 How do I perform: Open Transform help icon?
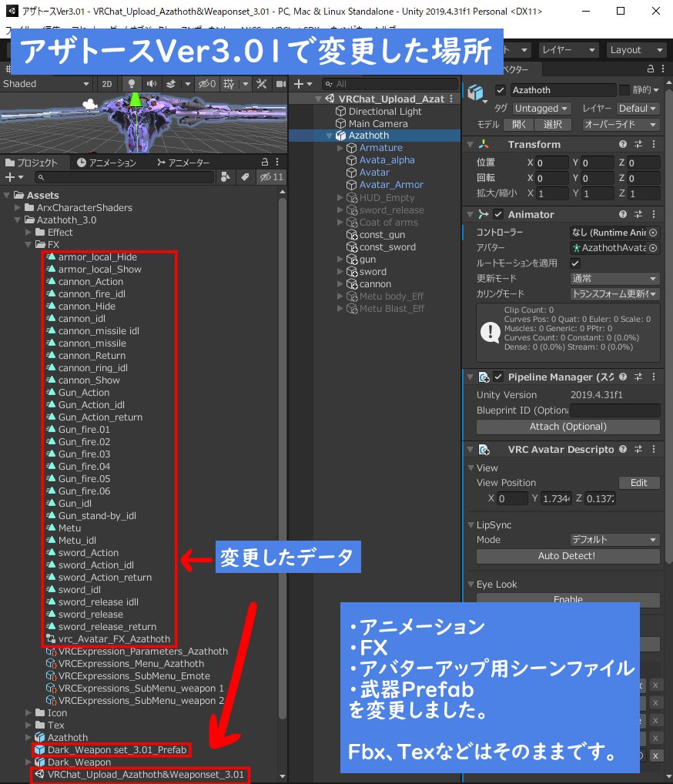623,145
